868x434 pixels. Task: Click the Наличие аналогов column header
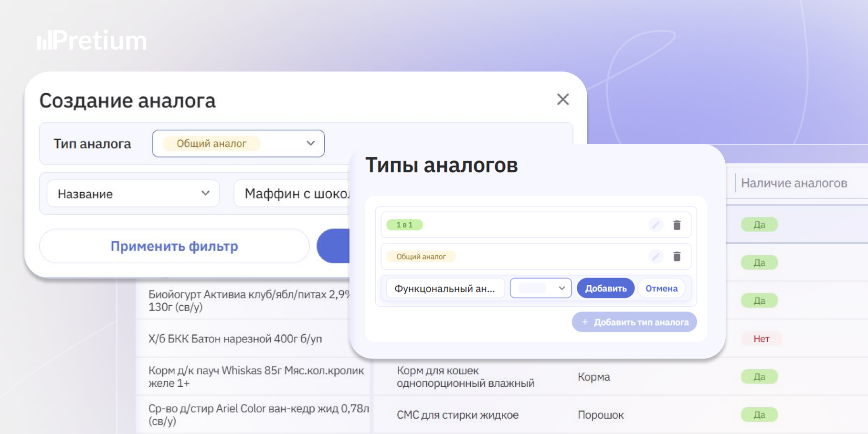tap(794, 183)
